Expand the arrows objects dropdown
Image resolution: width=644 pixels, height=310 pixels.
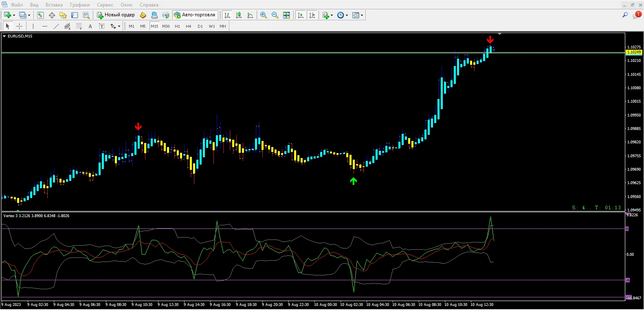click(x=119, y=26)
